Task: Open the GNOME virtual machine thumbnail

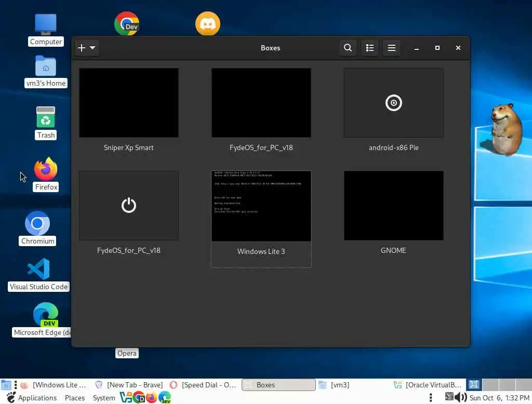Action: pos(394,206)
